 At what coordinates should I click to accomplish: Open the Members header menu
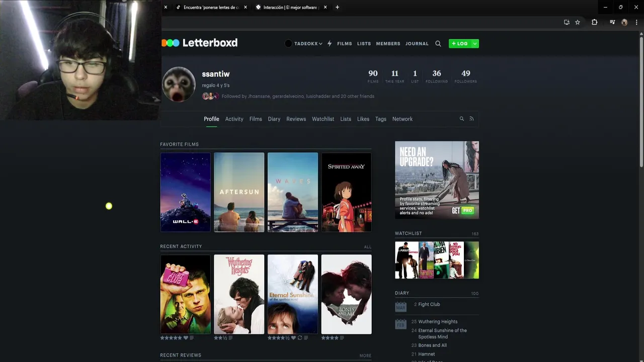pyautogui.click(x=388, y=44)
